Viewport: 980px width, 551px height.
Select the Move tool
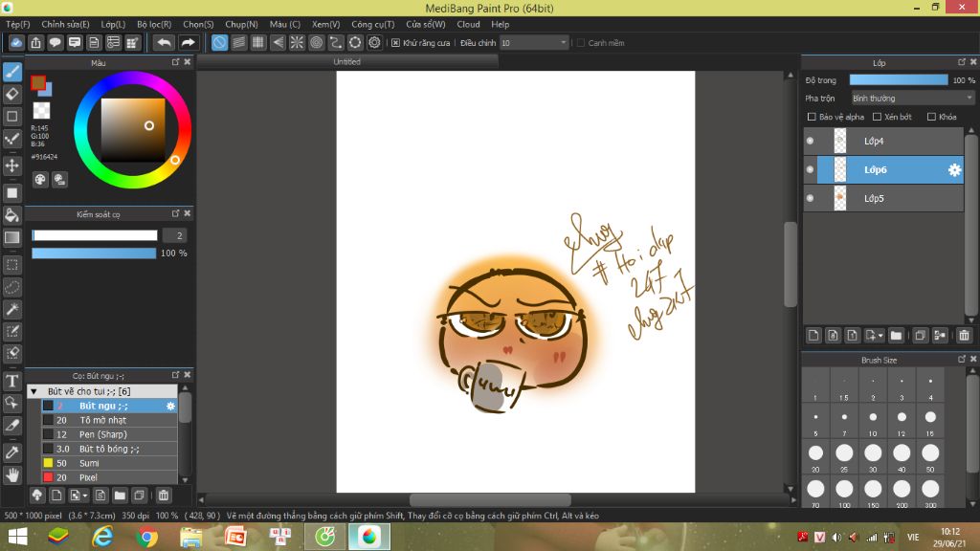(x=11, y=165)
